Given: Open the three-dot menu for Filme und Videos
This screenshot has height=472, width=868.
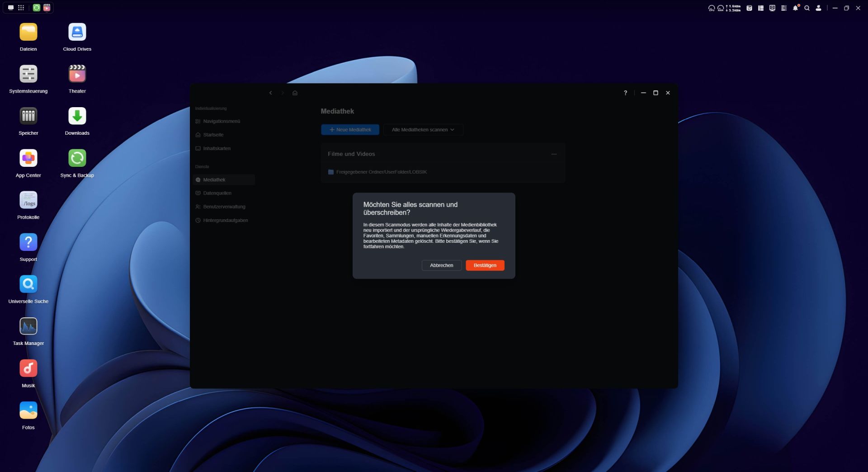Looking at the screenshot, I should coord(554,154).
